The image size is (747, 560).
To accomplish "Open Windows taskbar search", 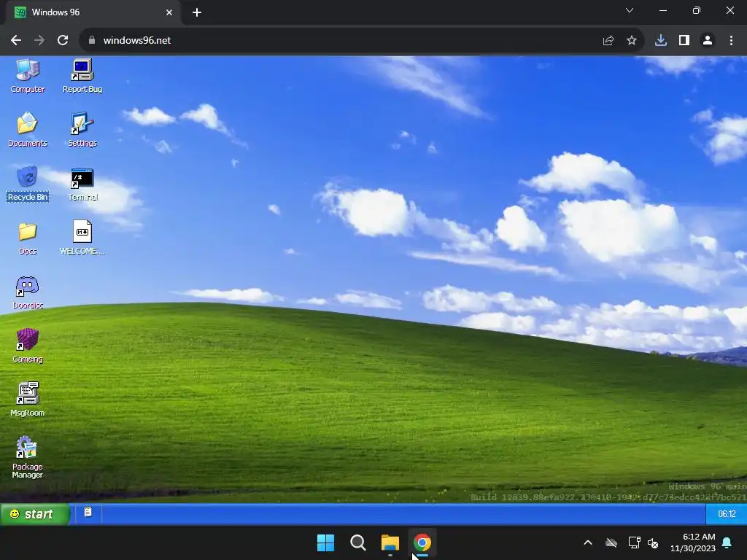I will click(357, 542).
